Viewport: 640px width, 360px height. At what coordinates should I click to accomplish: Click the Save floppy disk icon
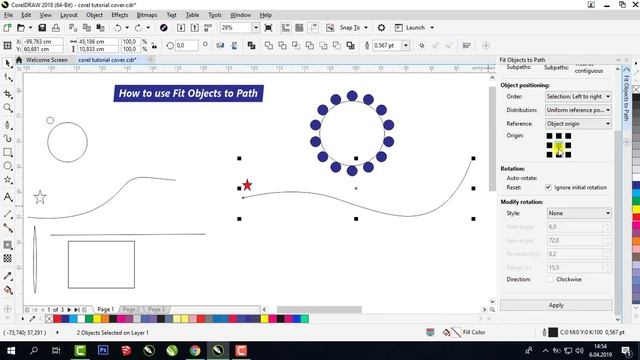42,28
